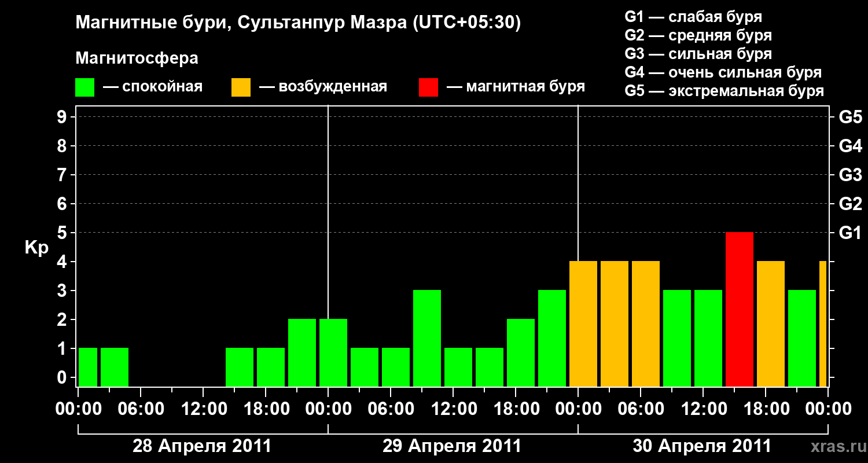This screenshot has height=463, width=868.
Task: Click the orange 'возбужденная' legend swatch
Action: [241, 87]
